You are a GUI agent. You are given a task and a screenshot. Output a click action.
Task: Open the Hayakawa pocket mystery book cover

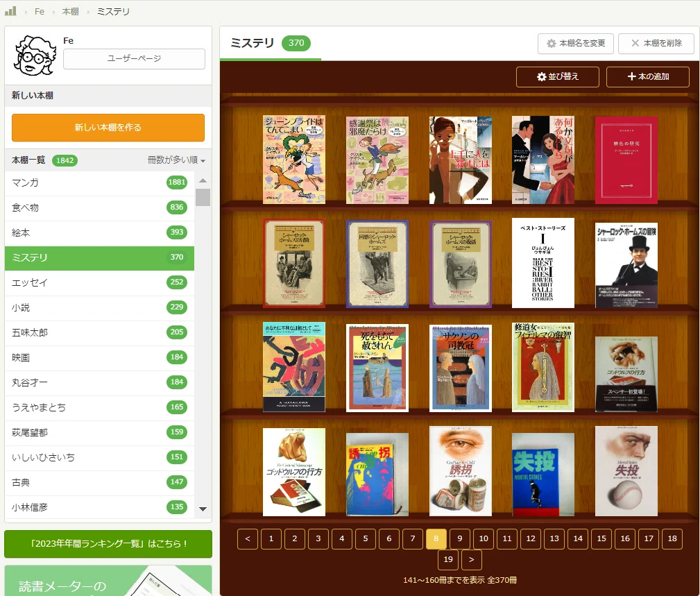[x=293, y=367]
